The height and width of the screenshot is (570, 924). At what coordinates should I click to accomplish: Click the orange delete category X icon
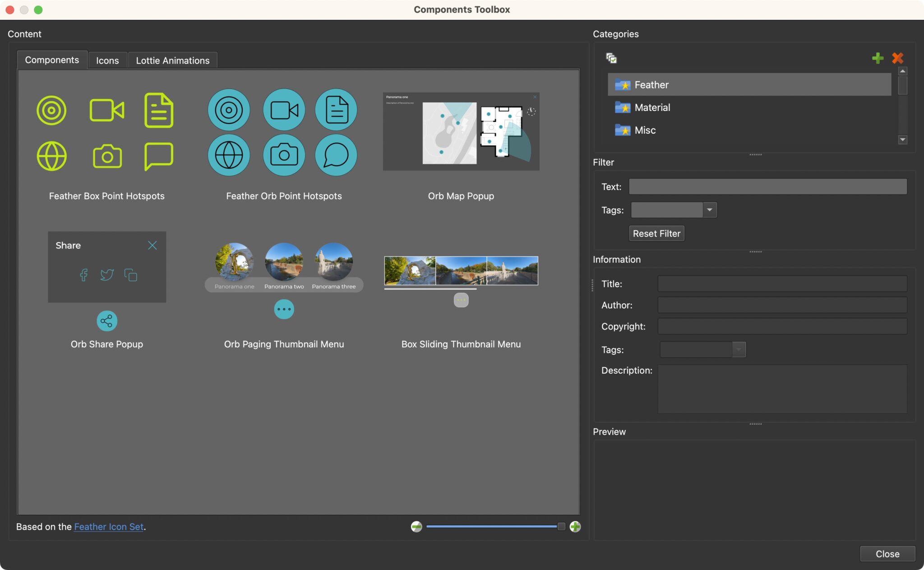tap(897, 58)
